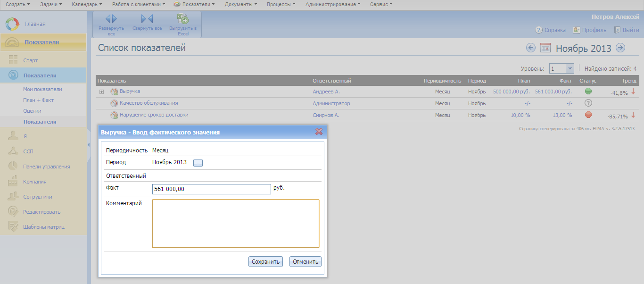Open the Создать menu

coord(17,4)
